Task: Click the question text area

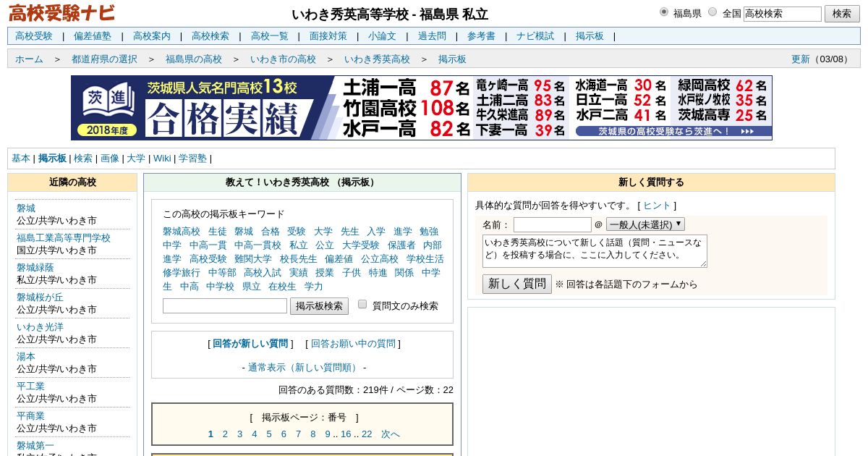Action: (x=595, y=251)
